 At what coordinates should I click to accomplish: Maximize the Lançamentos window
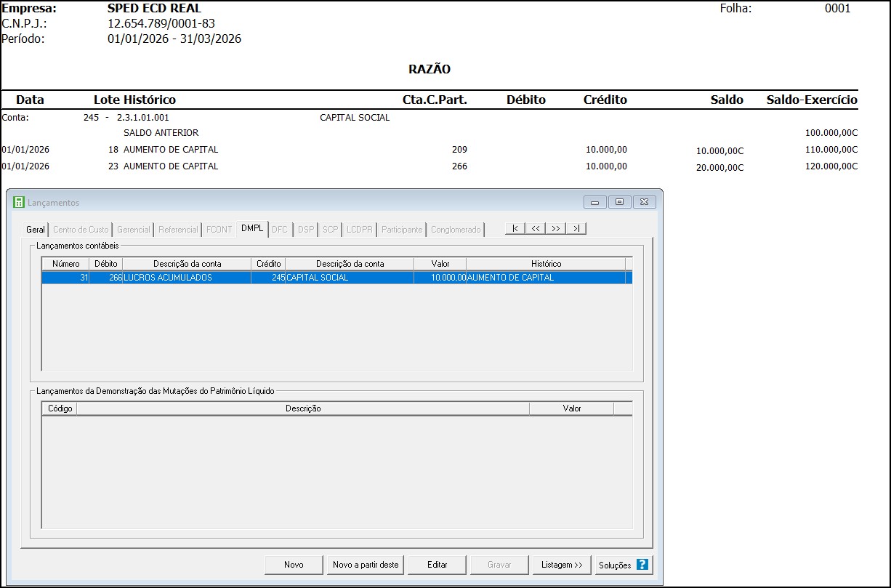[x=619, y=202]
